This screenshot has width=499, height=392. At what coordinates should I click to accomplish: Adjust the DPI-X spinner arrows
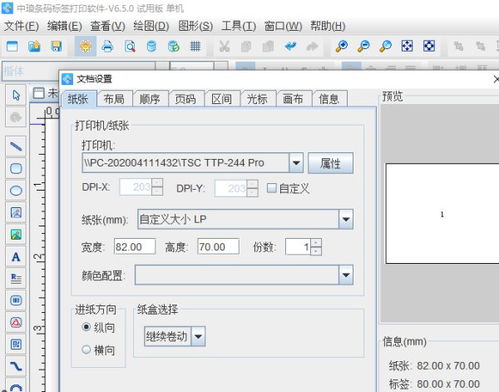pyautogui.click(x=157, y=187)
